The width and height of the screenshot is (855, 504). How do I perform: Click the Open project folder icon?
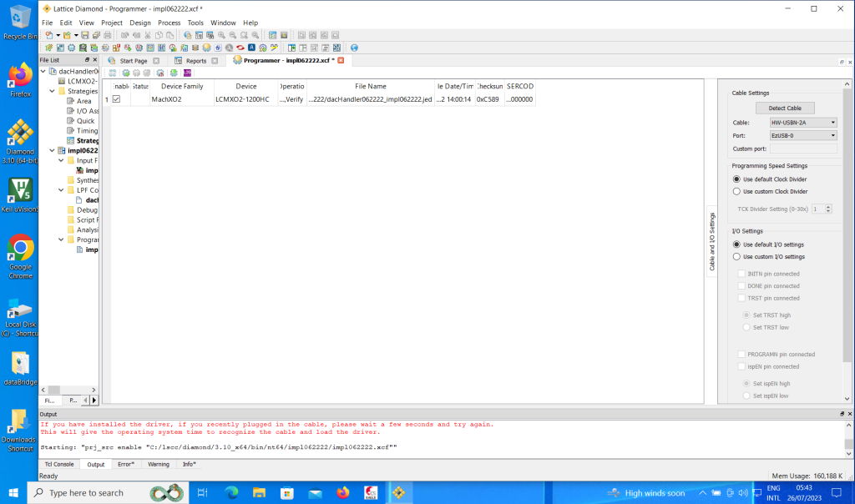[x=67, y=35]
